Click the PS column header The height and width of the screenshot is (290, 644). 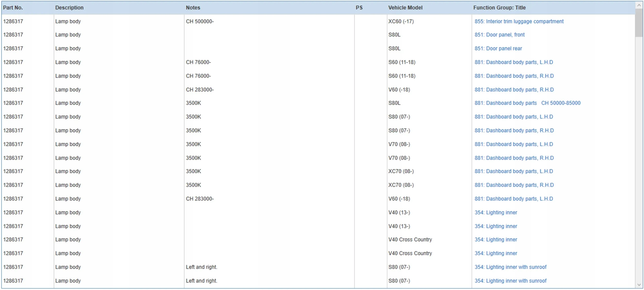point(359,8)
